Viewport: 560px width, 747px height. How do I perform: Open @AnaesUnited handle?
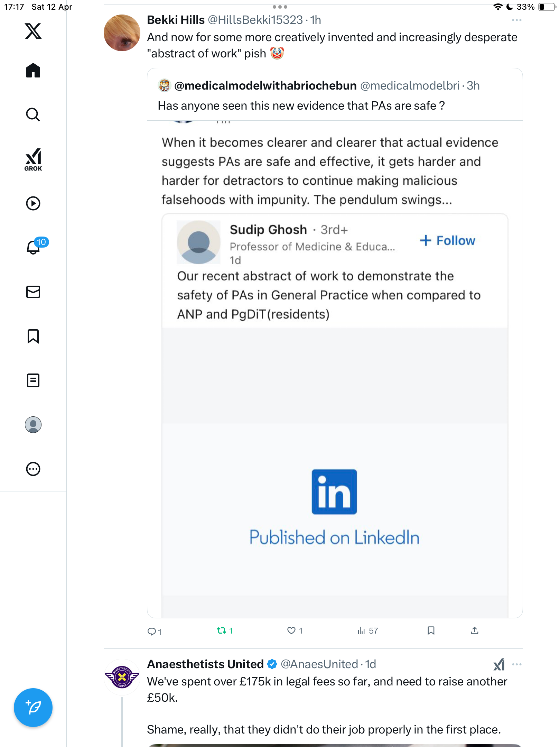(x=319, y=664)
